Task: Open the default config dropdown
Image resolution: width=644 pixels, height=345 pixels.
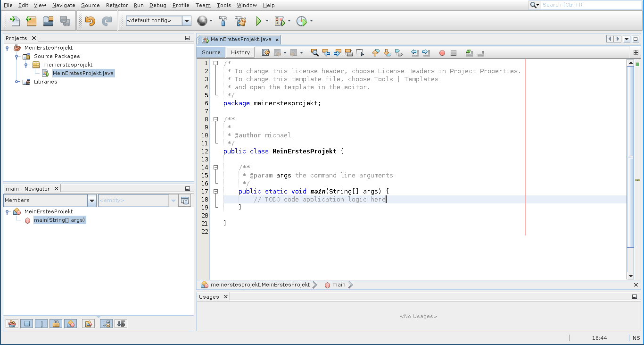Action: [x=187, y=21]
